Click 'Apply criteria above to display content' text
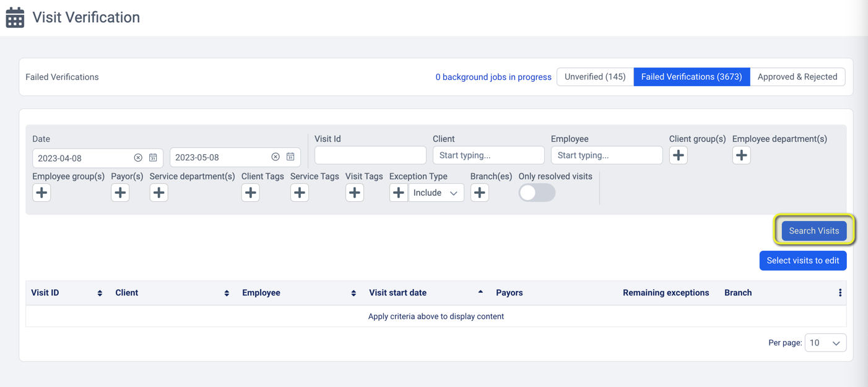Image resolution: width=868 pixels, height=387 pixels. pos(436,316)
